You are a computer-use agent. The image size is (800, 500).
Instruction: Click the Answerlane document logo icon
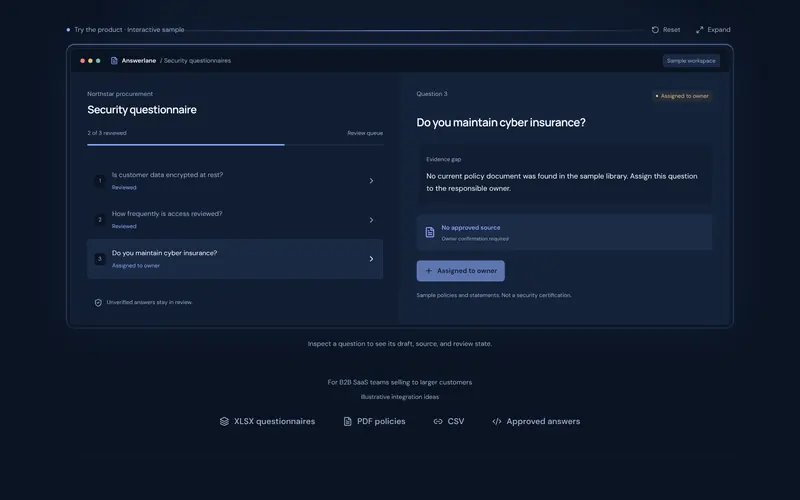pyautogui.click(x=114, y=61)
